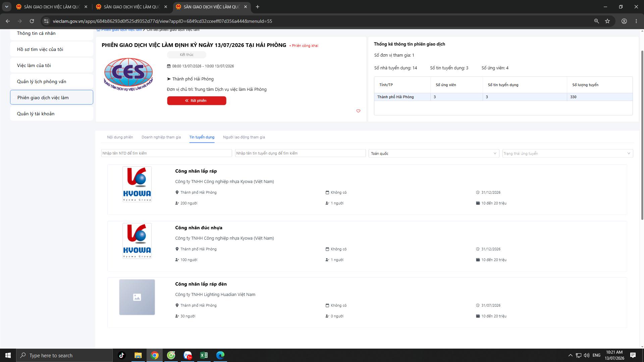The width and height of the screenshot is (644, 362).
Task: Close the second SÀN GIAO DỊCH tab
Action: tap(166, 7)
